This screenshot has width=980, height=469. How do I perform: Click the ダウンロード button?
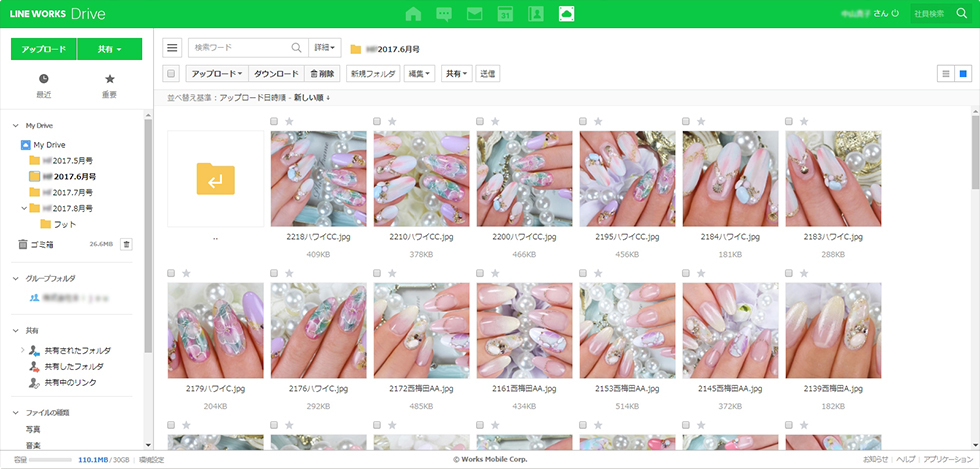click(x=276, y=74)
